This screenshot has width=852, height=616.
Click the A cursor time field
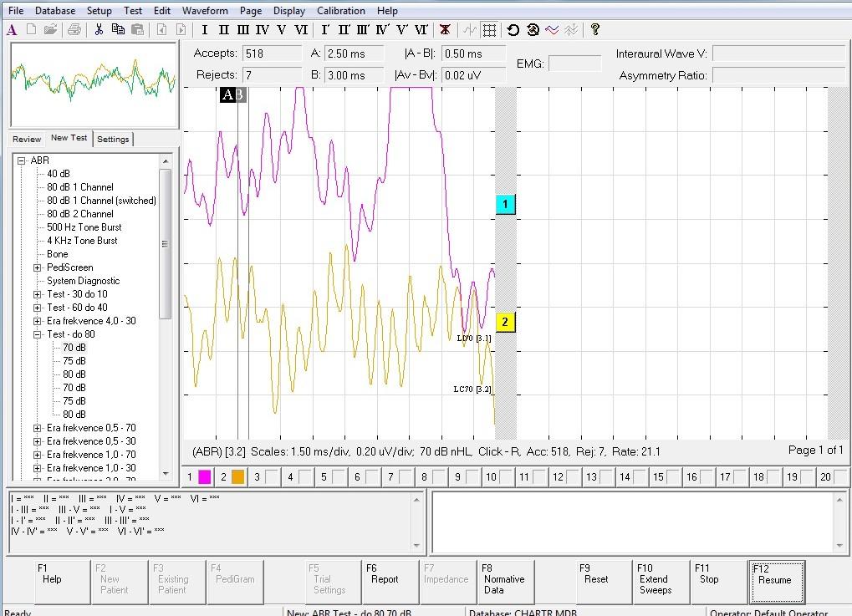353,53
